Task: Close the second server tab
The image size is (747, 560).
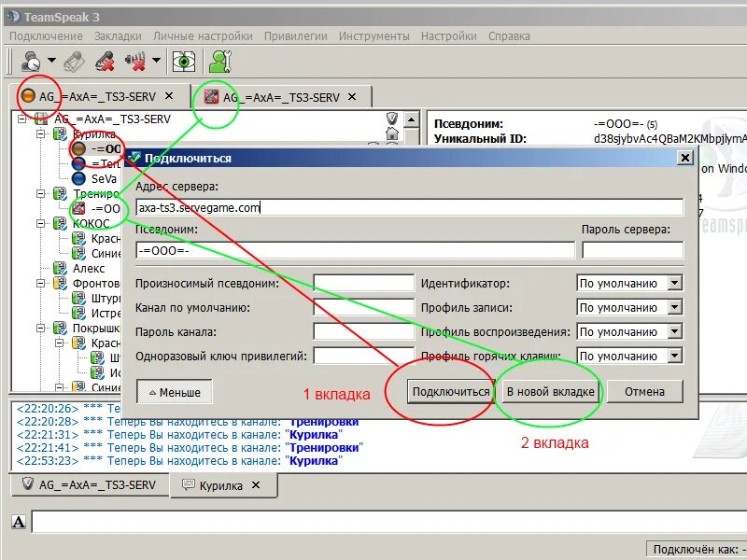Action: [352, 97]
